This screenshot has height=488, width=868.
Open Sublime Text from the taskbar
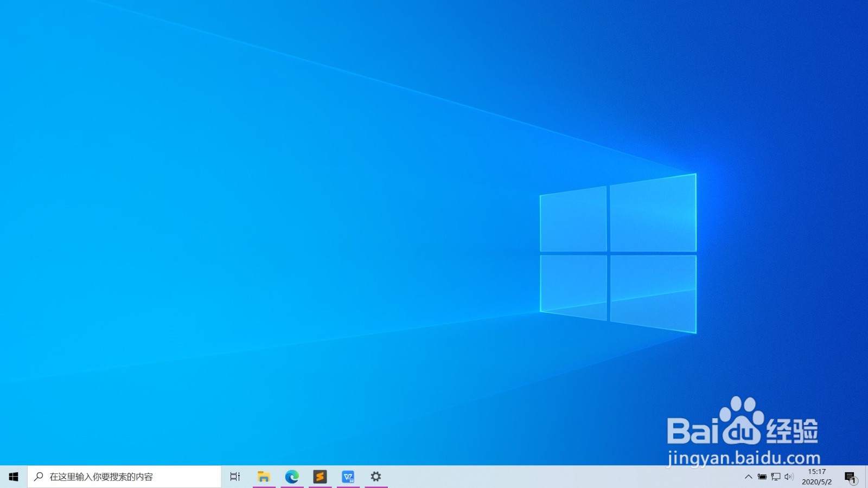tap(320, 477)
